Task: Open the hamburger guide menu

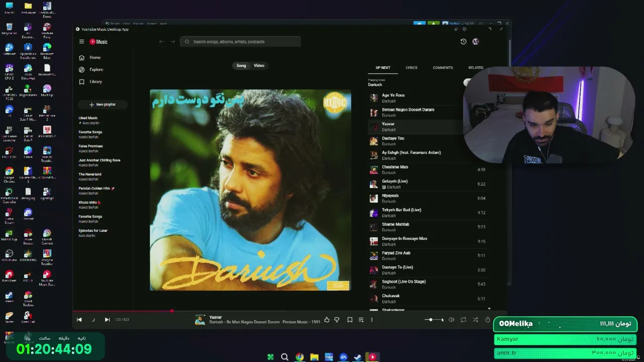Action: click(x=82, y=42)
